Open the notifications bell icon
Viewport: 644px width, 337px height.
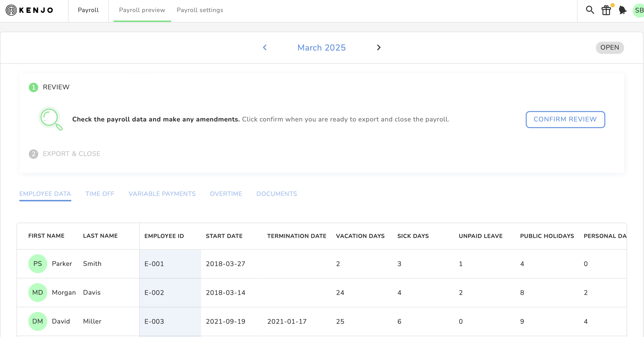pos(622,10)
